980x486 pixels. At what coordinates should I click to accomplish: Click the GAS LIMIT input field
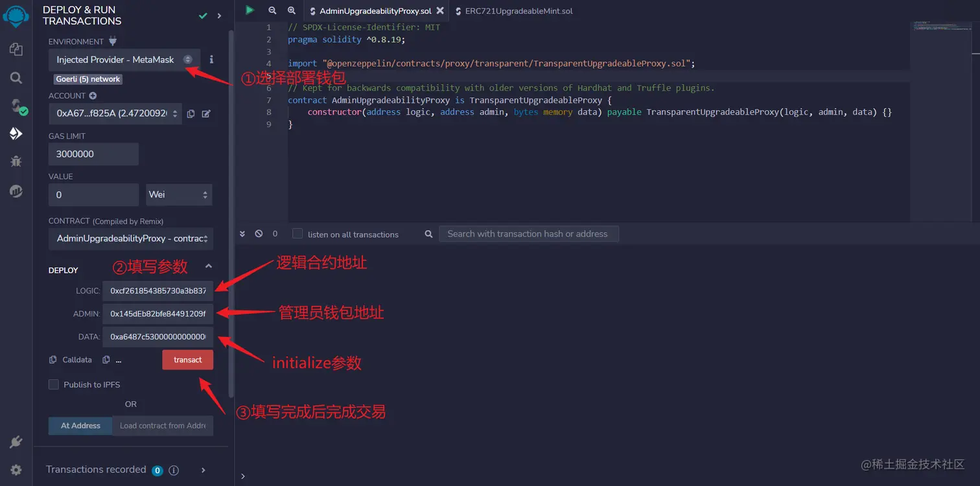93,154
